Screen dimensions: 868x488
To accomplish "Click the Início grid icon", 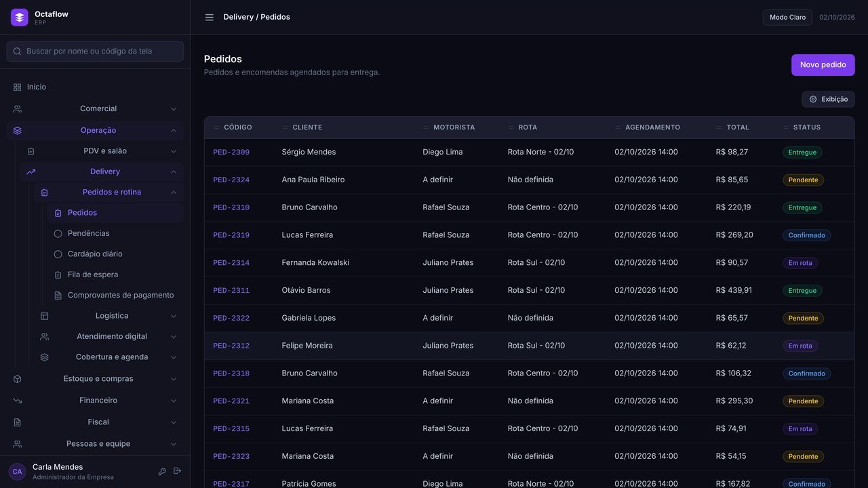I will 18,87.
